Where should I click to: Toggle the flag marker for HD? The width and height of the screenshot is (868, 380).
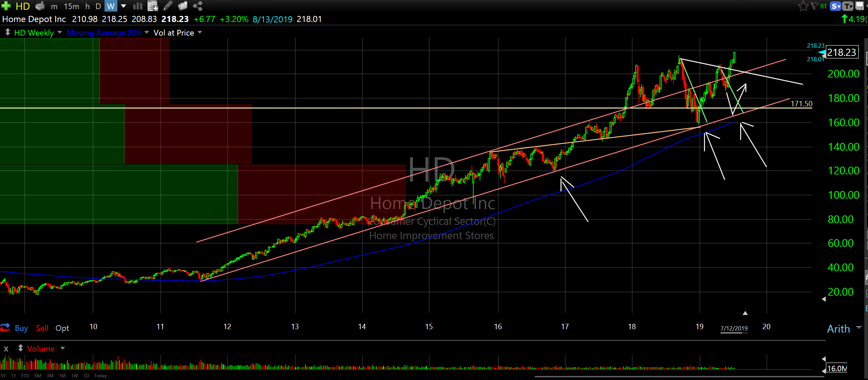coord(815,6)
